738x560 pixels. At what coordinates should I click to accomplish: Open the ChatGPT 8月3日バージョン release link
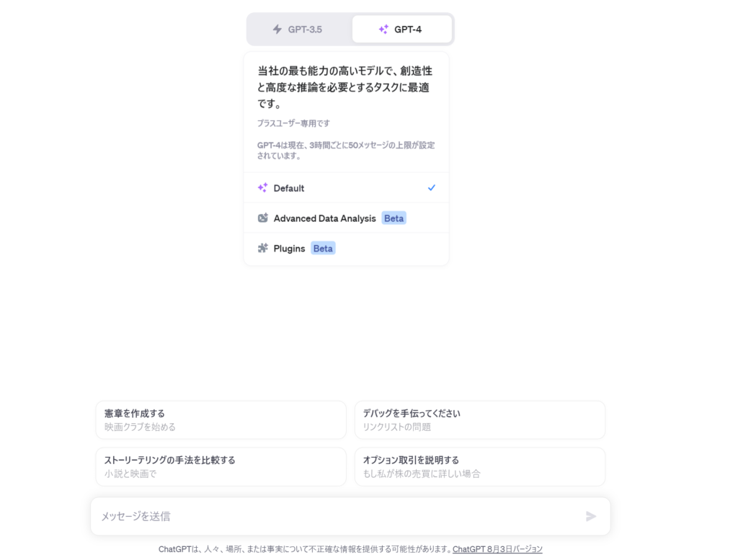497,549
